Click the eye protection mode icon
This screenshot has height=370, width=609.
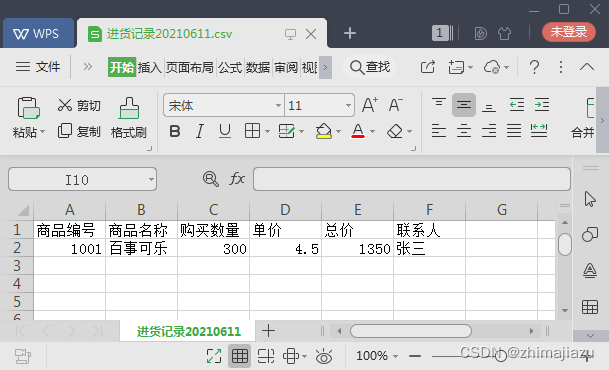point(324,356)
